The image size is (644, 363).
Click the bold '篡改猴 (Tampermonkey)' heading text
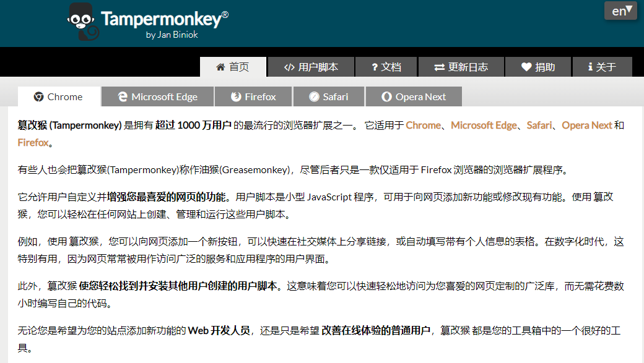tap(69, 125)
